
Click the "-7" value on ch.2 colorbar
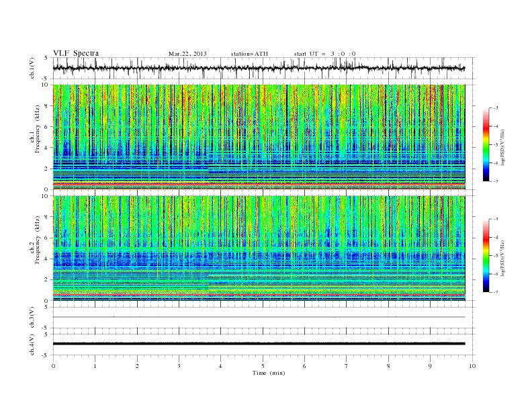pyautogui.click(x=496, y=292)
